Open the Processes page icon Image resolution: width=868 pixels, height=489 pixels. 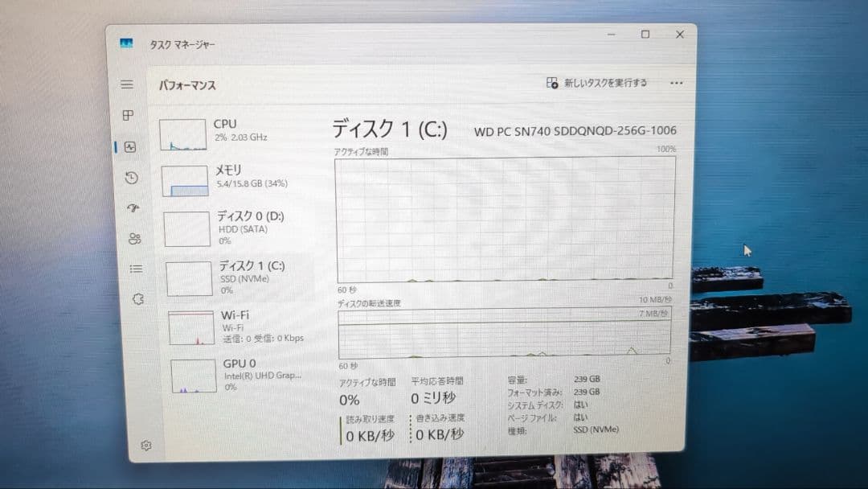point(128,115)
